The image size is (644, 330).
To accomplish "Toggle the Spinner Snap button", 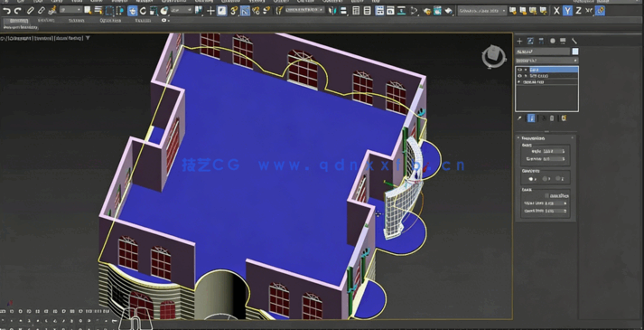I will pyautogui.click(x=266, y=11).
